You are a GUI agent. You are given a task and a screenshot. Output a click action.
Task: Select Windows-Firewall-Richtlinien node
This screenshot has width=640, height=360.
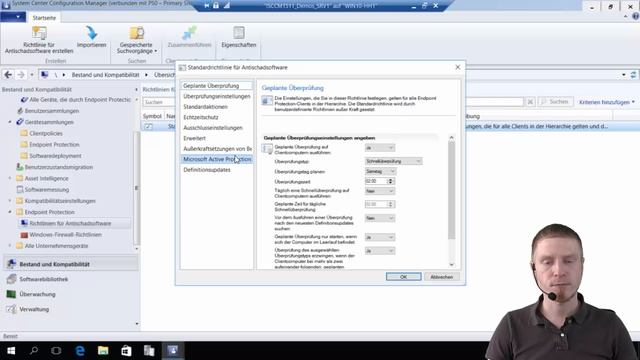point(65,235)
